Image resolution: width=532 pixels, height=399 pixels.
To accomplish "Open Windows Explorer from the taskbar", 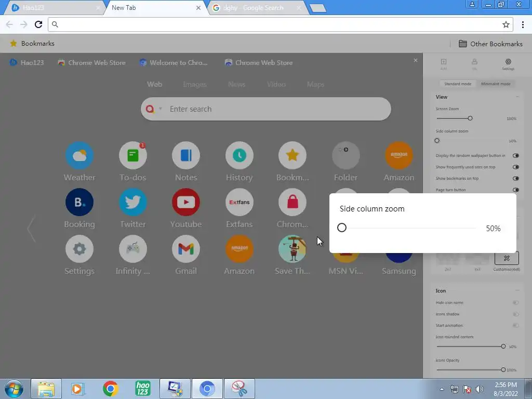I will (x=46, y=389).
